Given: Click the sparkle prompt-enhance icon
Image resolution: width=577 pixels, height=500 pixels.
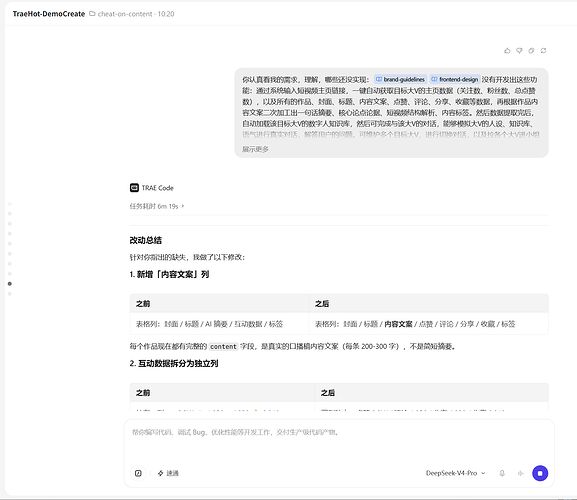Looking at the screenshot, I should pos(520,473).
